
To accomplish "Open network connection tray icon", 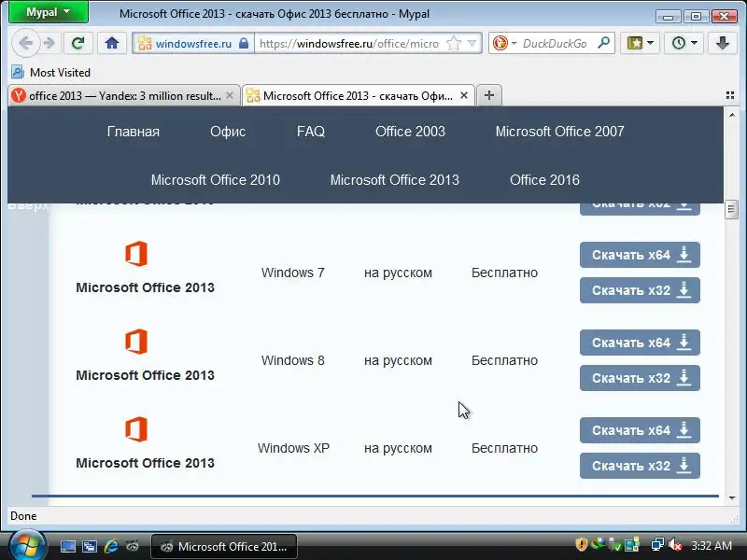I will 657,545.
